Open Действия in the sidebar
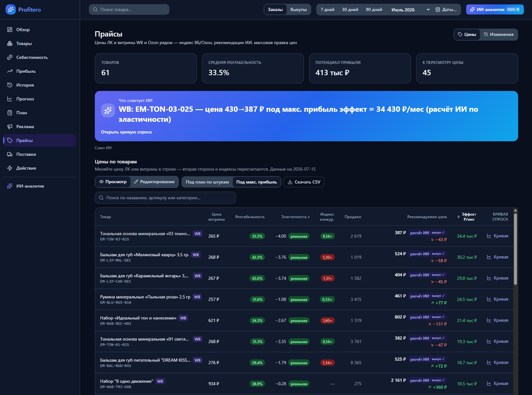The width and height of the screenshot is (532, 395). (39, 168)
